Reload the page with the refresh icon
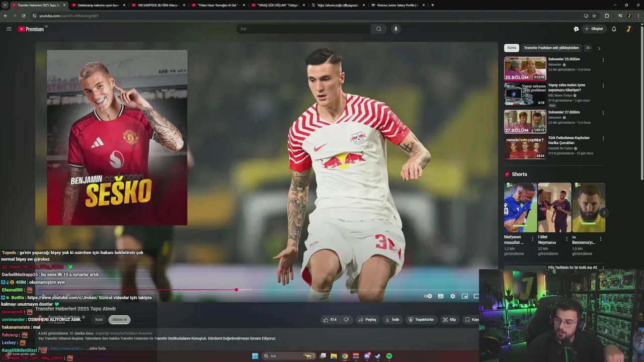 pos(23,16)
